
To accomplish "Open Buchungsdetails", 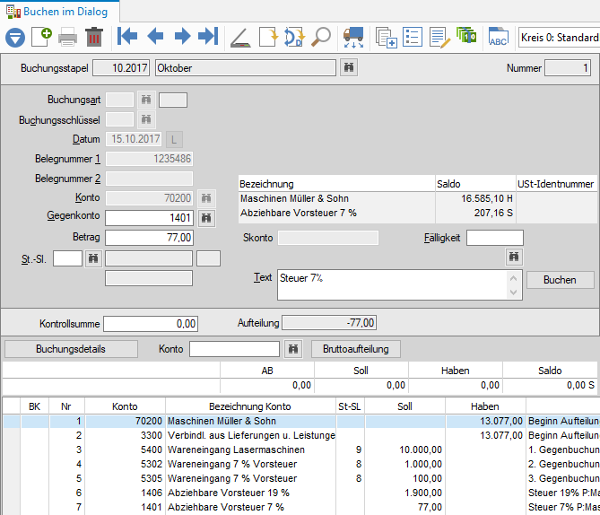I will tap(71, 349).
